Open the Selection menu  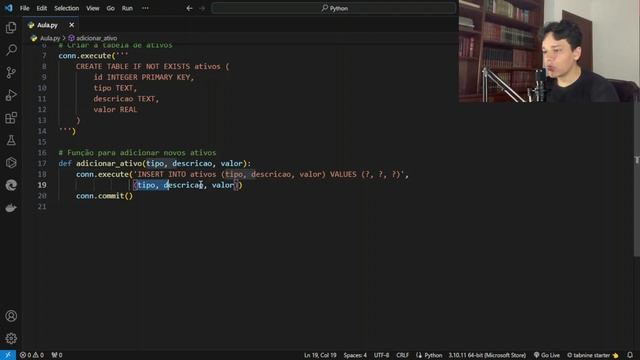67,8
